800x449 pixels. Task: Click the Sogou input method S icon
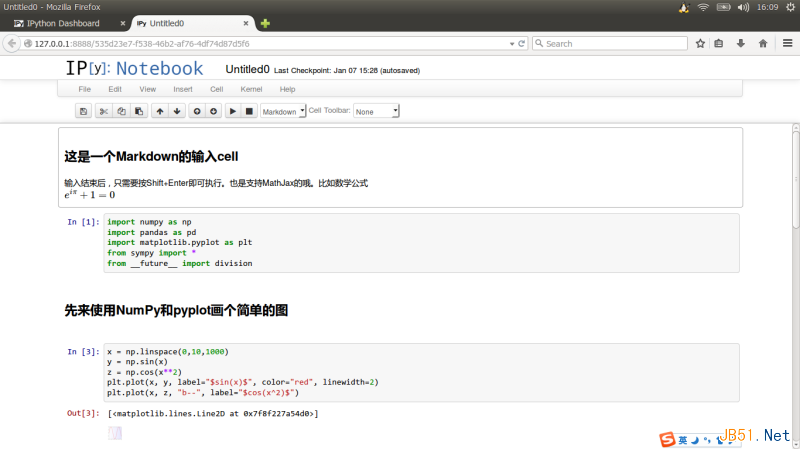pyautogui.click(x=667, y=439)
